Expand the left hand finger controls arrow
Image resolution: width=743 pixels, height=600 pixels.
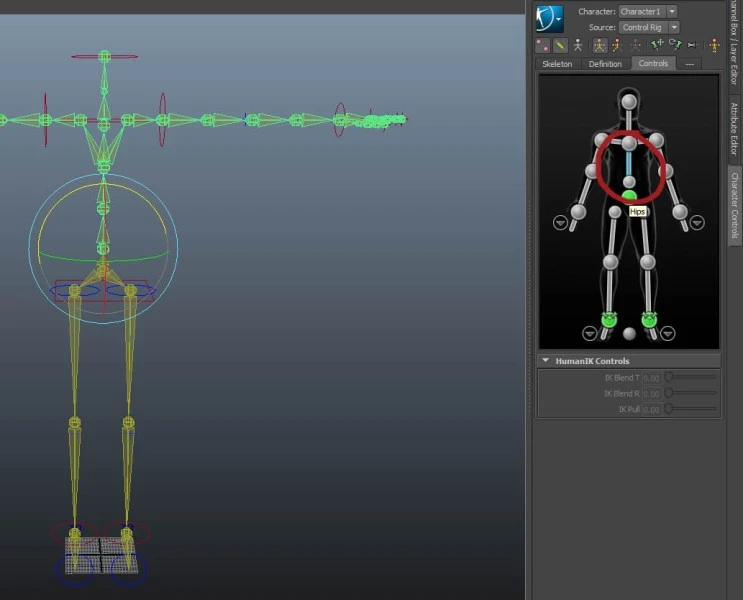(x=560, y=222)
